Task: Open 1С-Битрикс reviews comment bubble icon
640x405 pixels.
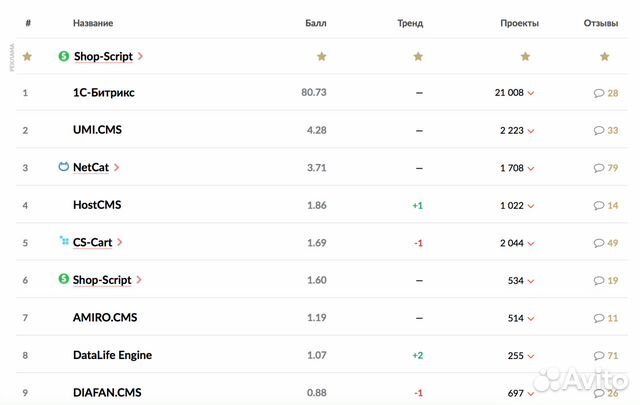Action: (x=599, y=93)
